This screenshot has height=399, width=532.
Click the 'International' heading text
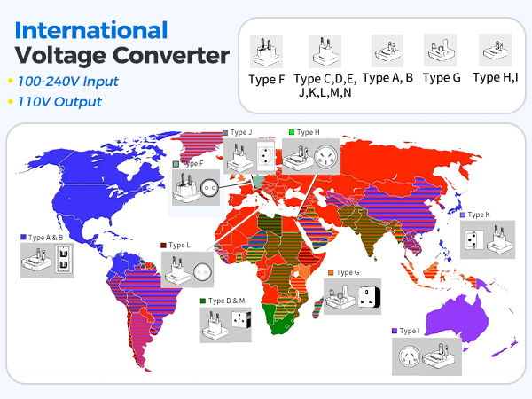pos(91,30)
